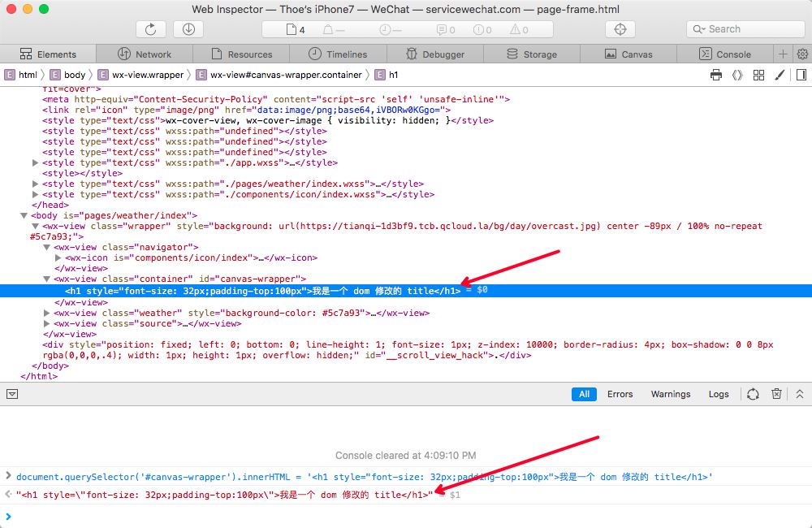Select the meta Content-Security-Policy line

276,99
